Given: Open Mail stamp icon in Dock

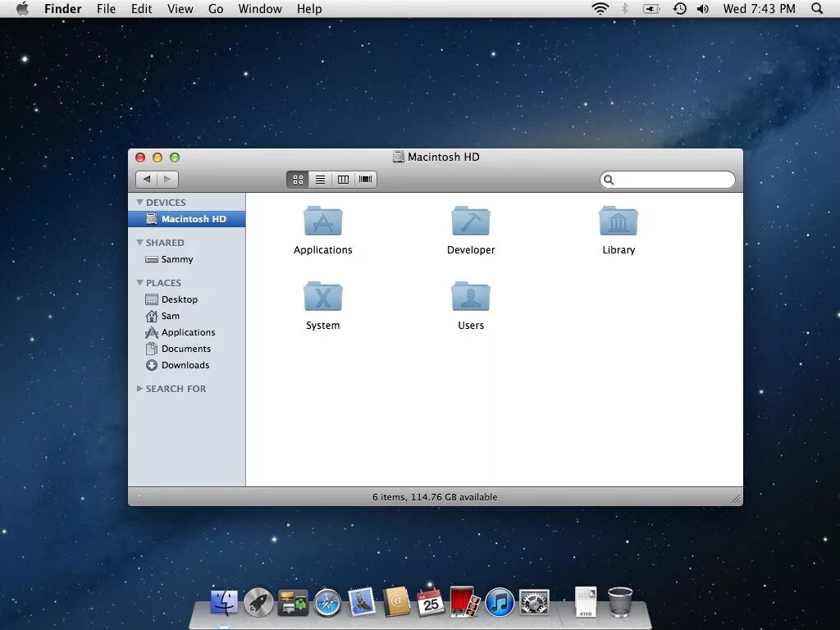Looking at the screenshot, I should click(362, 602).
